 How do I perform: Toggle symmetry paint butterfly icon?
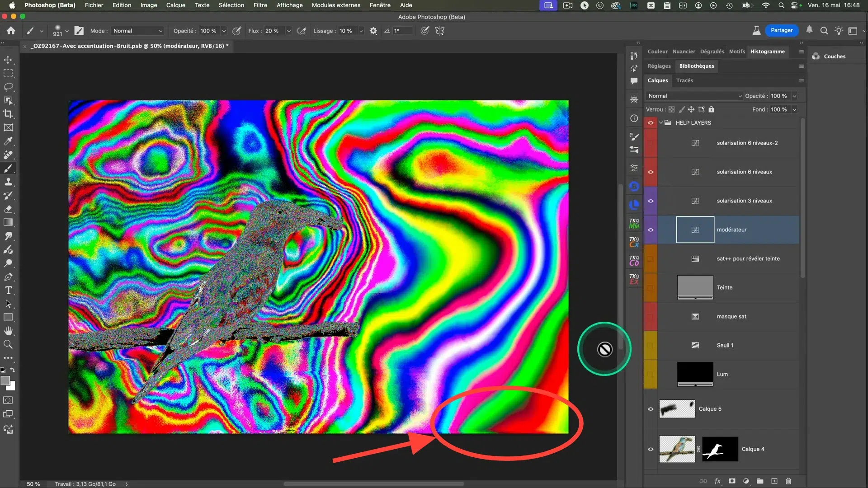(x=440, y=31)
